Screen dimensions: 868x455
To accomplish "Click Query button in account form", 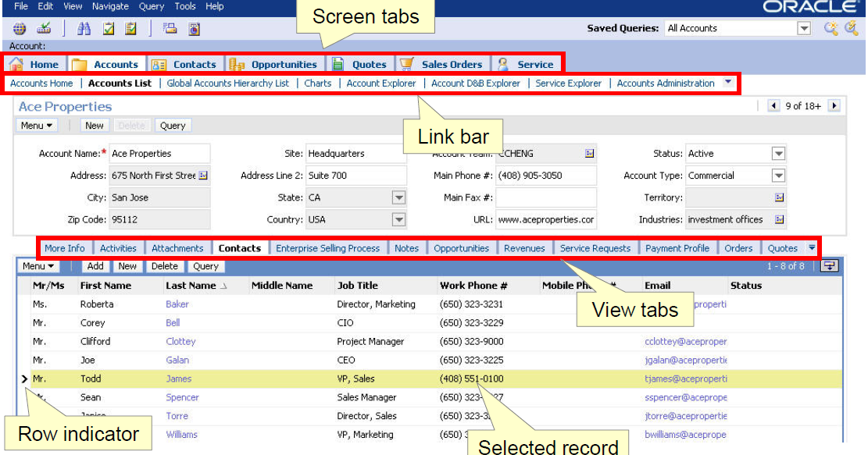I will [173, 126].
